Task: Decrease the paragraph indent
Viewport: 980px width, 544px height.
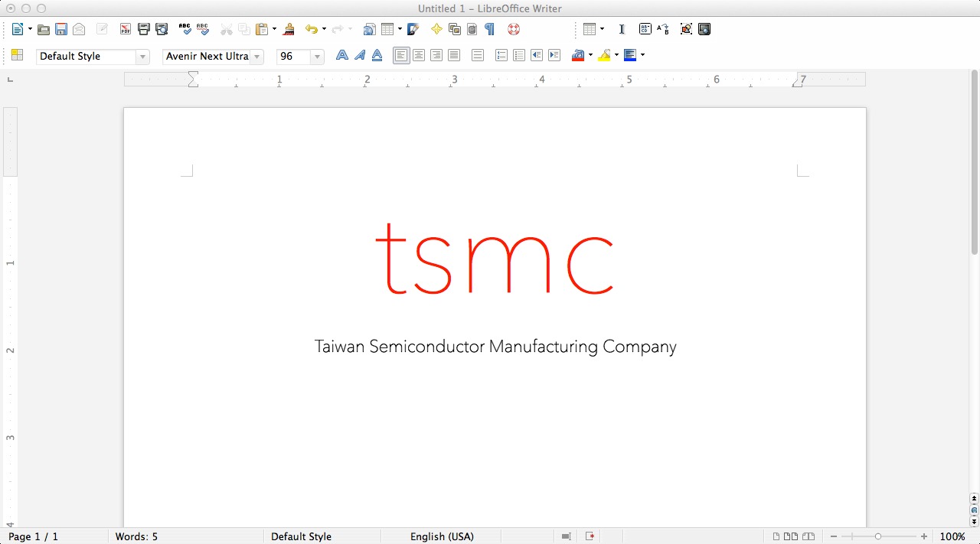Action: coord(537,55)
